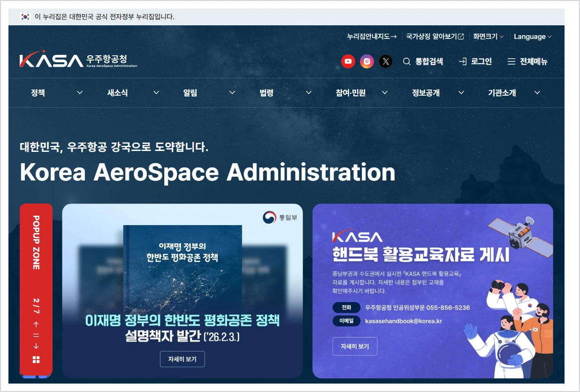Expand the chevron next to 새소식
Viewport: 580px width, 392px height.
tap(156, 93)
